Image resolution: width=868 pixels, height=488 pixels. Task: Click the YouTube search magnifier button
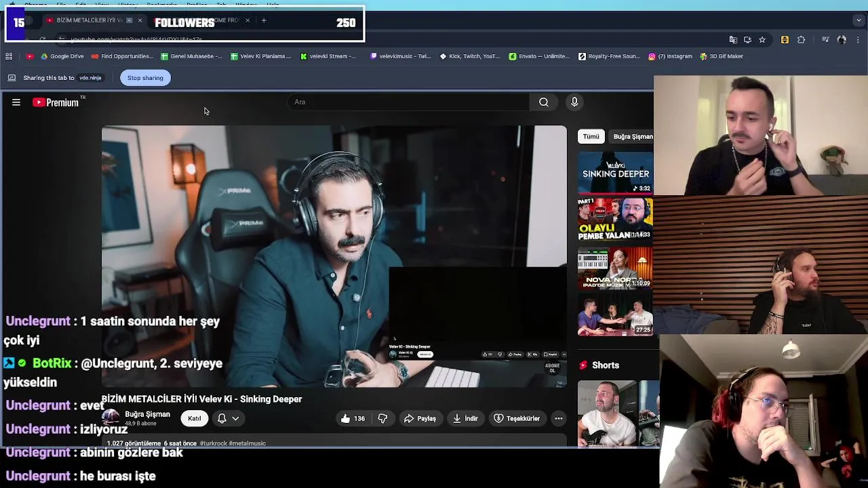544,102
